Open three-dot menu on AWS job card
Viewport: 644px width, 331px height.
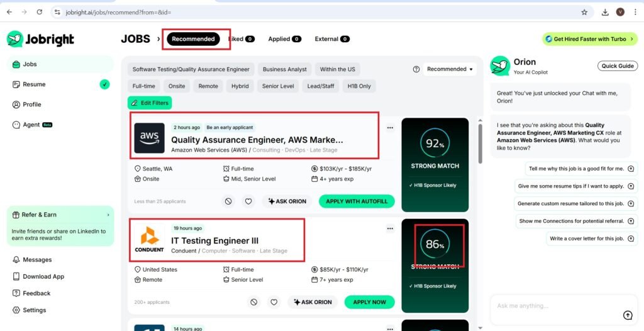point(390,128)
